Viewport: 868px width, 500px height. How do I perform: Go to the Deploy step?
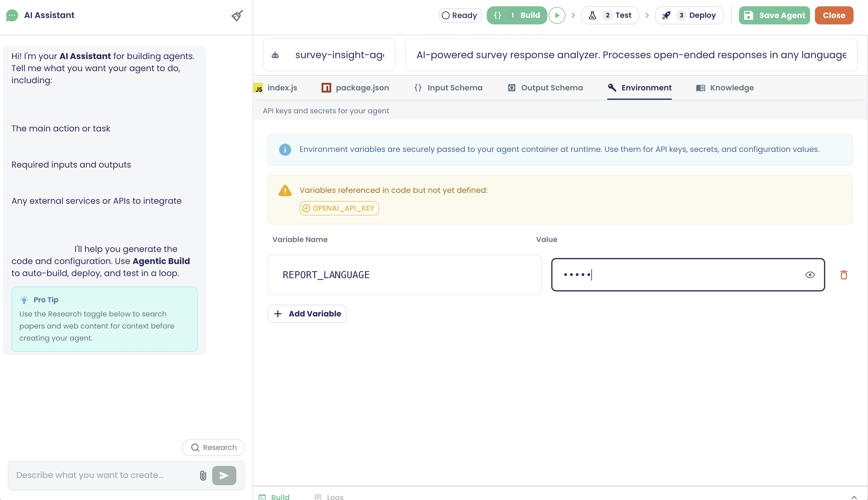coord(689,15)
